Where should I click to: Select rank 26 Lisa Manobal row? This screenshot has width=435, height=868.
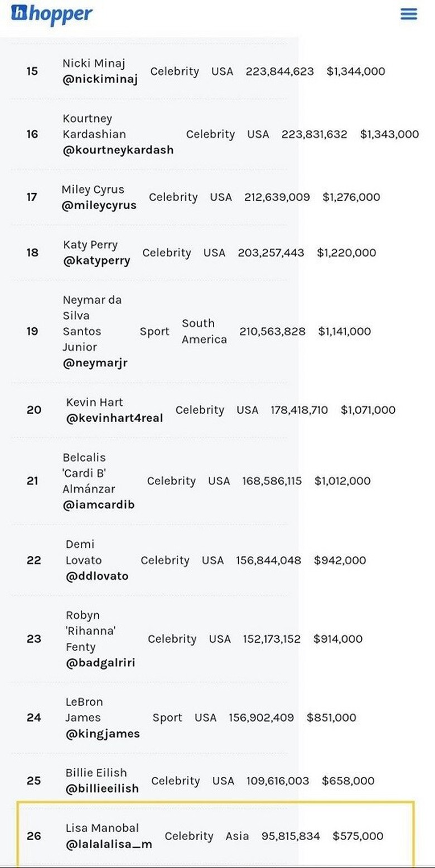[x=215, y=836]
